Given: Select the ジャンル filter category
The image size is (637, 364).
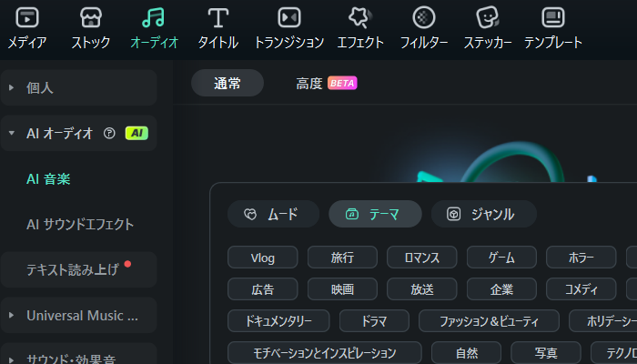Looking at the screenshot, I should pos(483,214).
